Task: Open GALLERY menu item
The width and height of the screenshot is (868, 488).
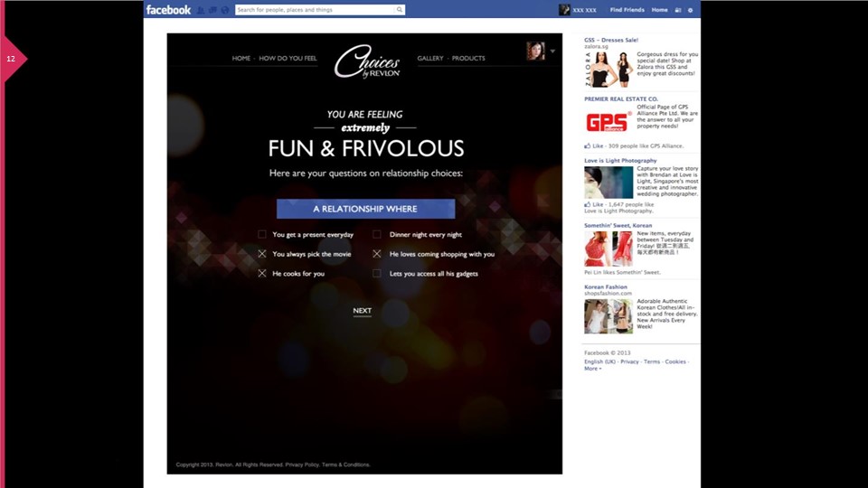Action: tap(430, 58)
